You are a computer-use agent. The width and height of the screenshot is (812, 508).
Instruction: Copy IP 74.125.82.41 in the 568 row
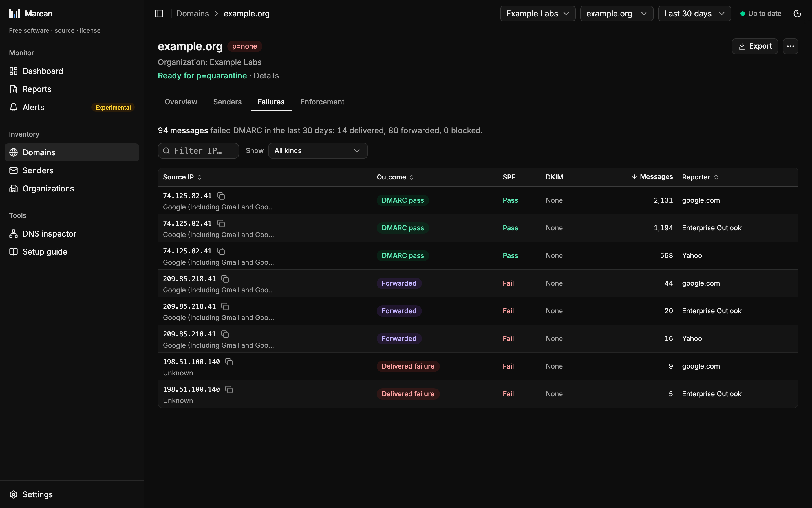click(x=221, y=251)
